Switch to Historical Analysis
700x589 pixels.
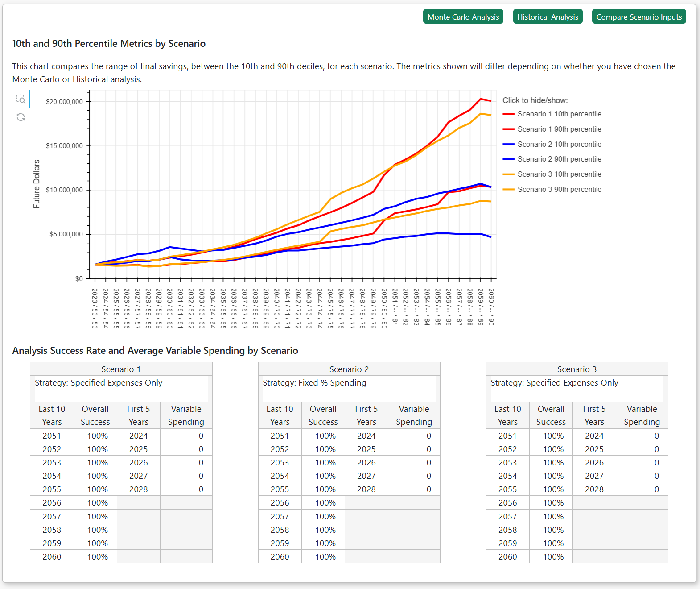547,17
